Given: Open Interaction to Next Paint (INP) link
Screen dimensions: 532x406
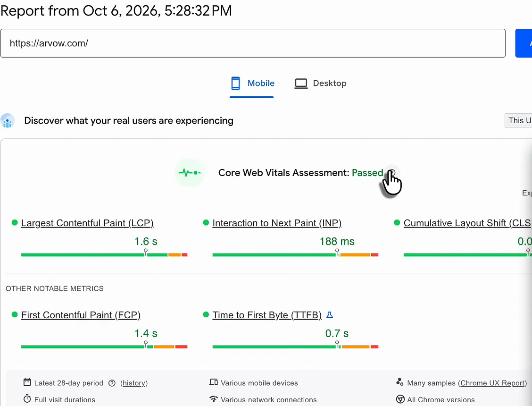Looking at the screenshot, I should (x=277, y=223).
